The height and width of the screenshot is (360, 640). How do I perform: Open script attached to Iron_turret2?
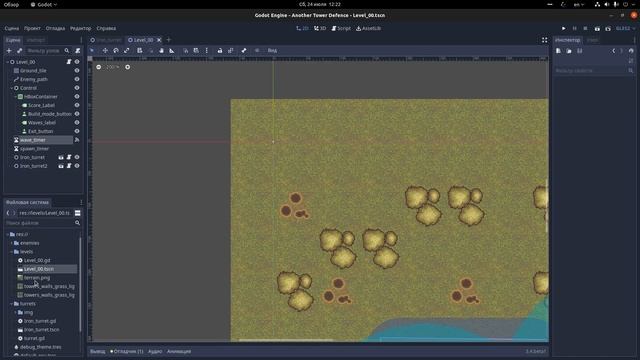(x=69, y=166)
